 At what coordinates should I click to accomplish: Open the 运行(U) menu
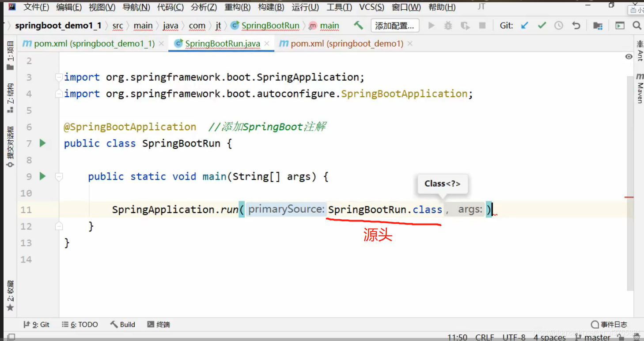point(305,7)
